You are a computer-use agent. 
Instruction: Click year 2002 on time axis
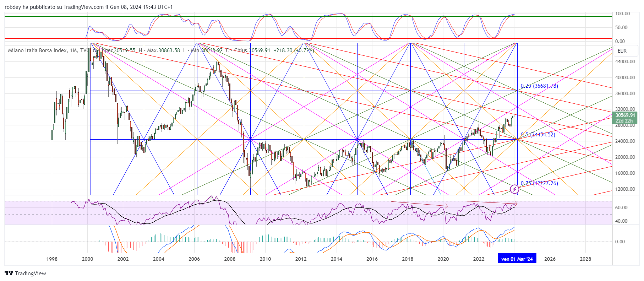123,259
